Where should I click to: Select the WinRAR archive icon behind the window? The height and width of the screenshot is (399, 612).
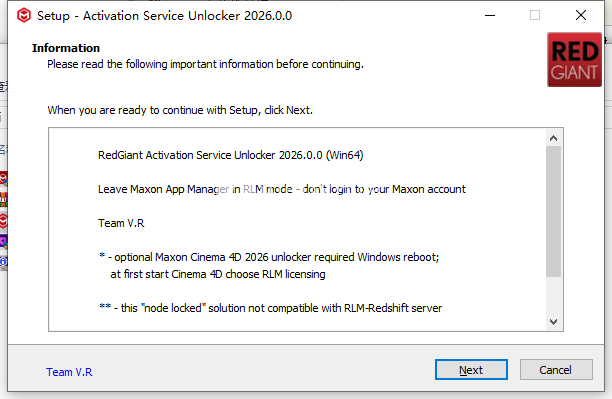coord(3,200)
